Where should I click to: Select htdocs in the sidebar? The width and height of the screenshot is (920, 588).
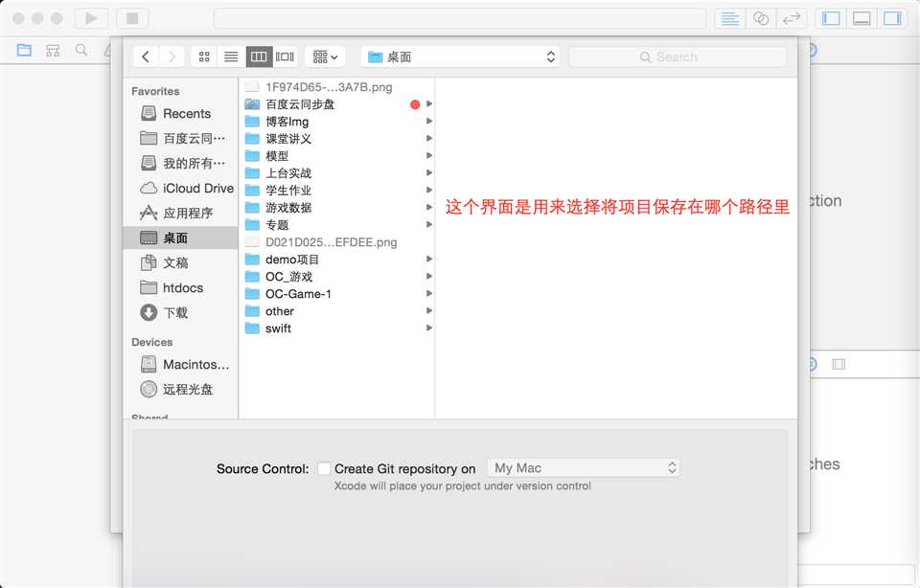[x=180, y=288]
